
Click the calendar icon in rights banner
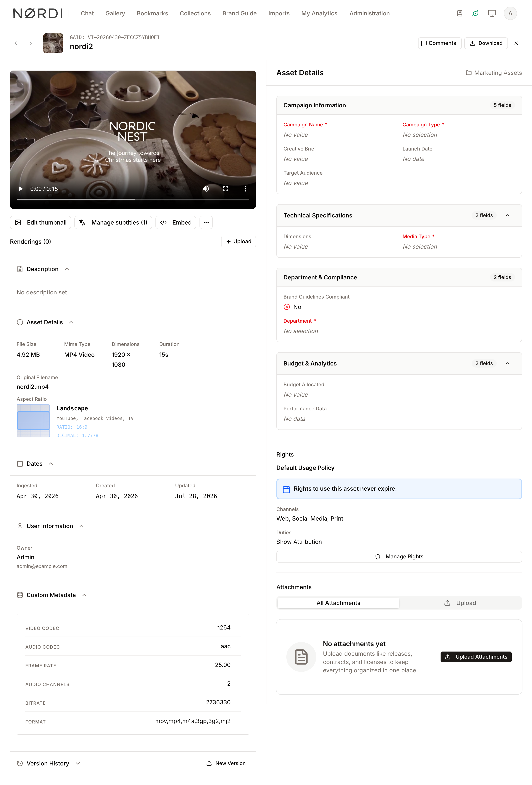point(286,489)
